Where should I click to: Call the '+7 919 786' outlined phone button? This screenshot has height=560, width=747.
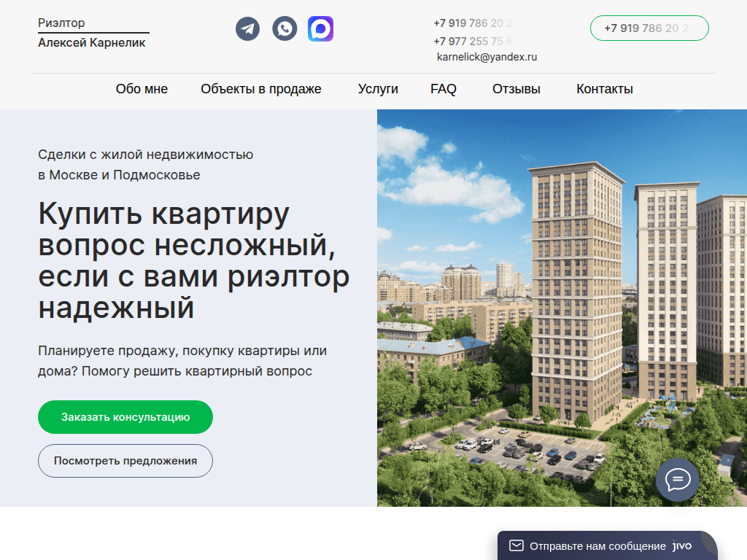(x=649, y=28)
